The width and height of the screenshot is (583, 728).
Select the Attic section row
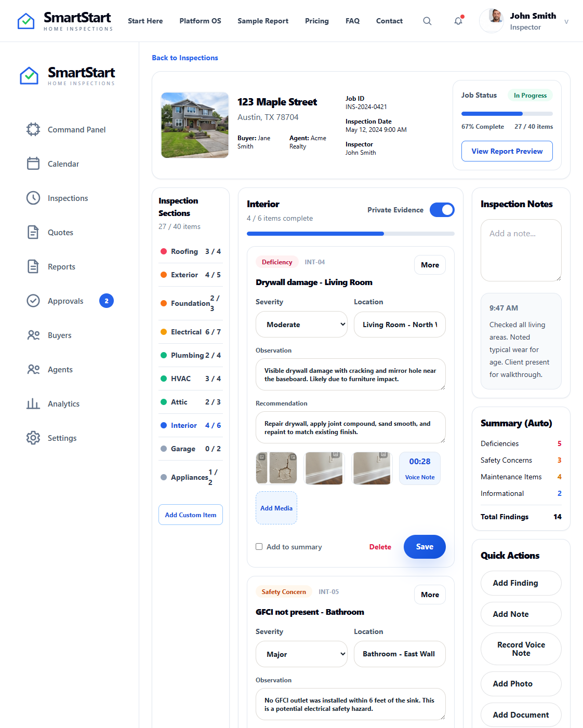(x=191, y=402)
